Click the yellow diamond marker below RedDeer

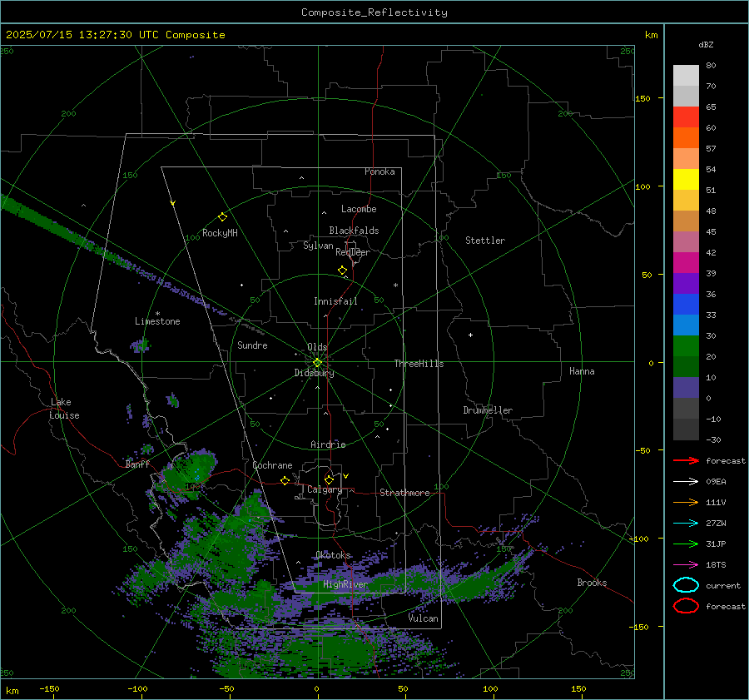pos(342,271)
